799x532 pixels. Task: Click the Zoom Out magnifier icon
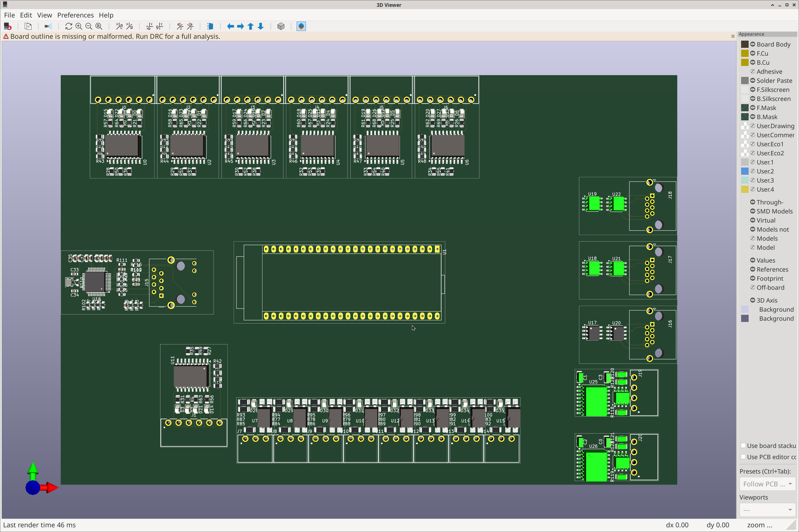(x=89, y=27)
